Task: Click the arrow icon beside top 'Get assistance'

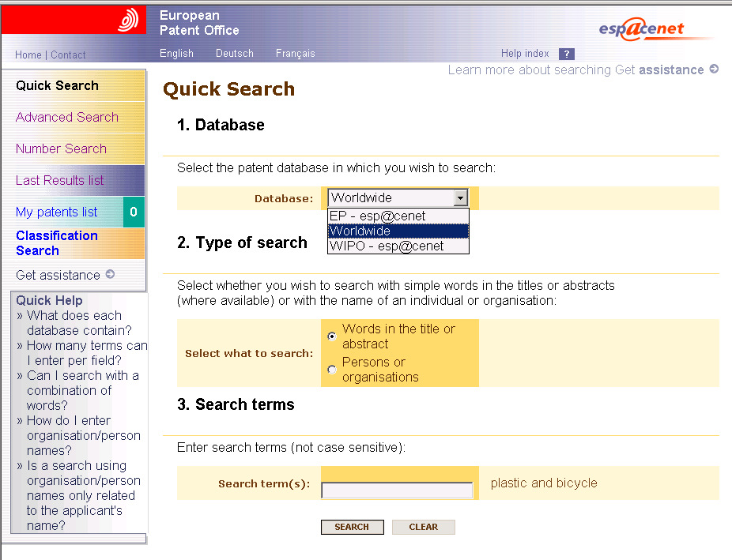Action: pos(714,69)
